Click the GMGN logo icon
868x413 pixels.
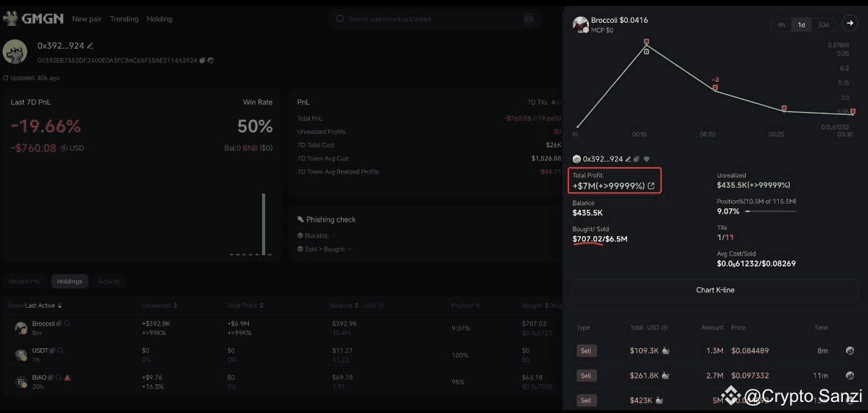tap(10, 18)
